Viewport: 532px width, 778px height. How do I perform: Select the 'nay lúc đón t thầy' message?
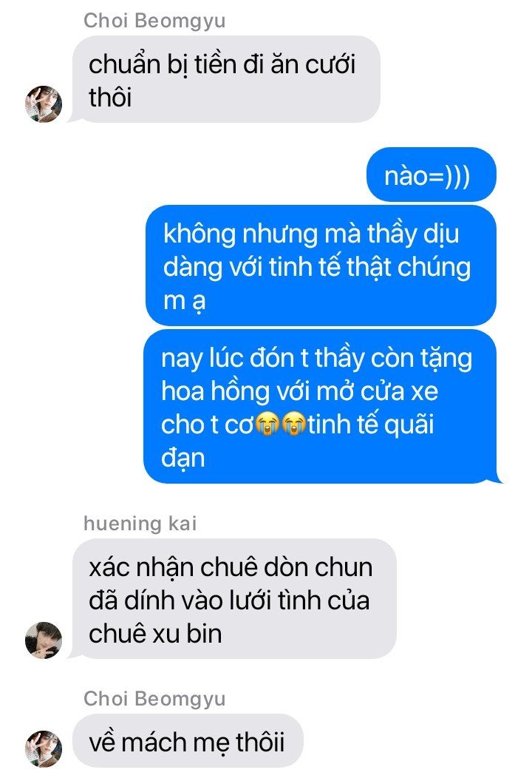[x=321, y=406]
